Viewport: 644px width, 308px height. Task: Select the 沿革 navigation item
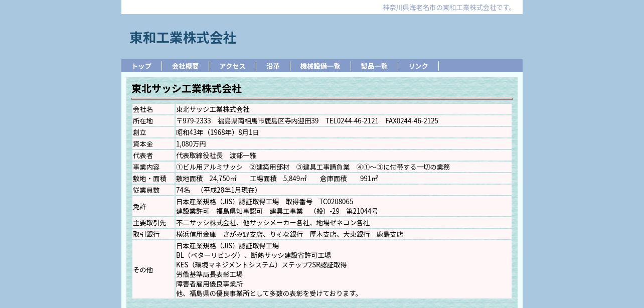tap(273, 66)
